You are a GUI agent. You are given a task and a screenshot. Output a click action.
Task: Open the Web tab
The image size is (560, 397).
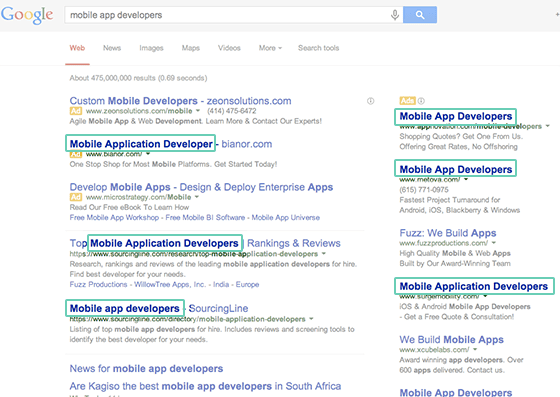(77, 48)
